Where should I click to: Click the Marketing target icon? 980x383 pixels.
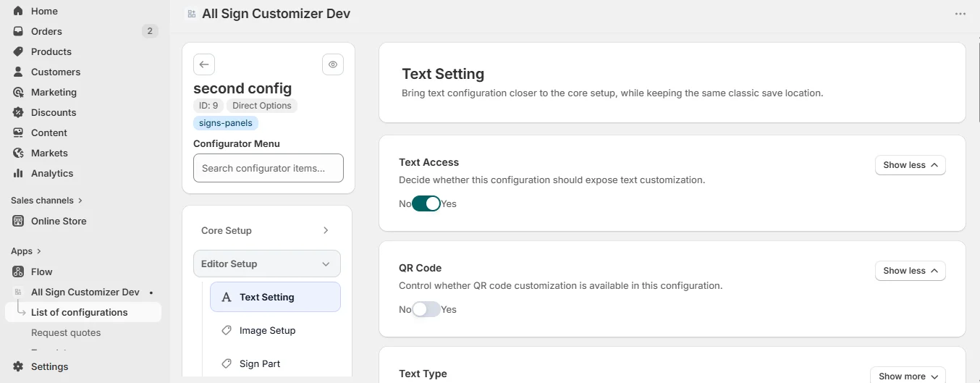(x=18, y=92)
